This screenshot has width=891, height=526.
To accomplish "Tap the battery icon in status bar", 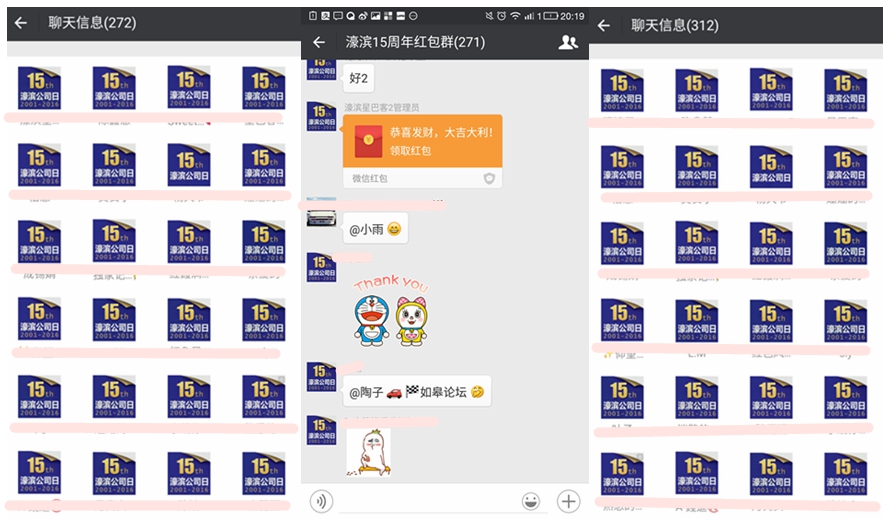I will click(551, 16).
